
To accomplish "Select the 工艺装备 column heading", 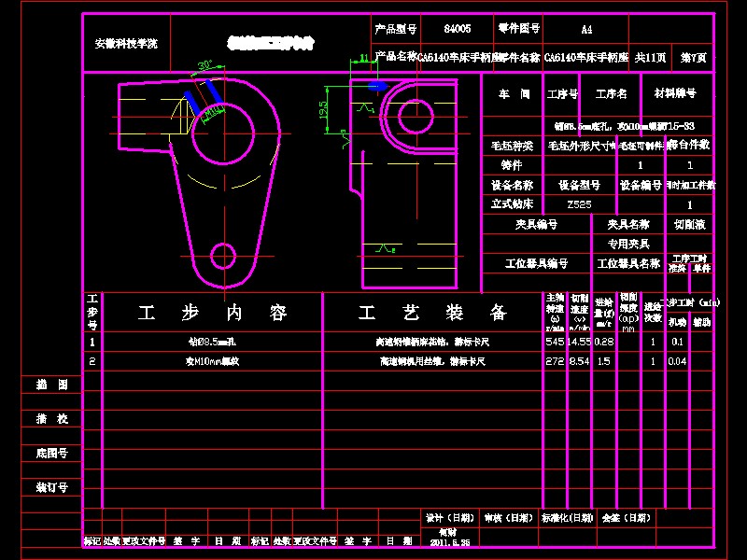I will pos(432,313).
